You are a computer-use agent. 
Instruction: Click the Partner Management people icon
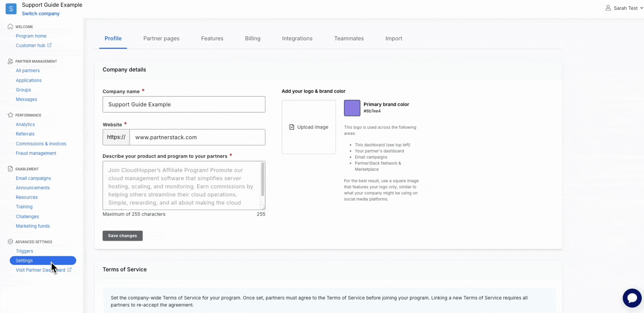click(10, 61)
